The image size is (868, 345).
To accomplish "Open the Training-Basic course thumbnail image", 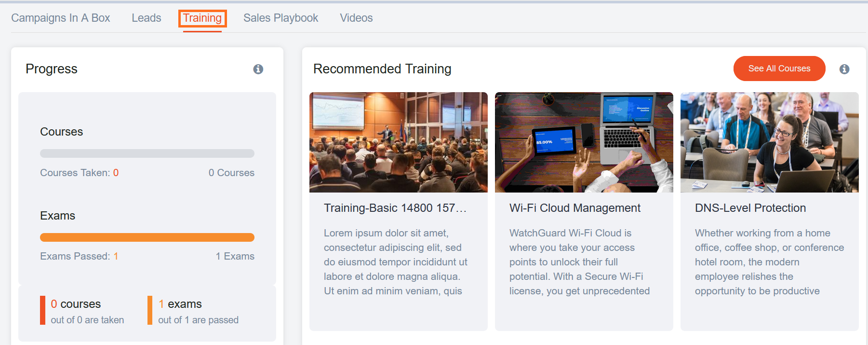I will coord(399,142).
